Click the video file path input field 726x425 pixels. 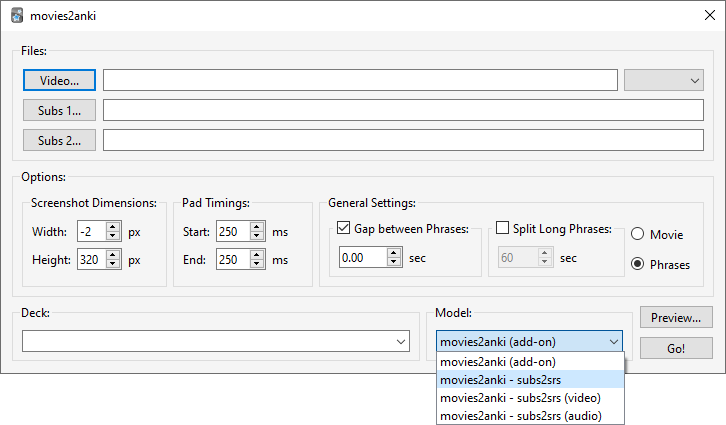360,80
